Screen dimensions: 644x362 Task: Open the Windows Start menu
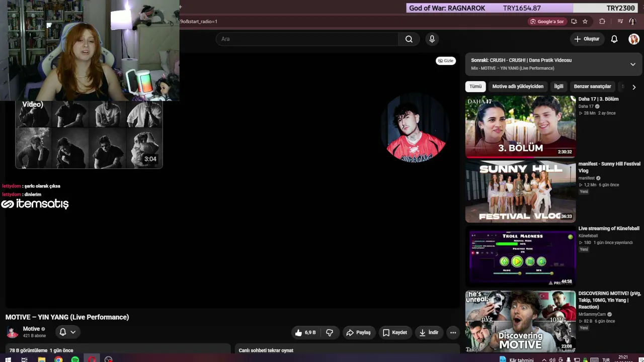(x=8, y=359)
